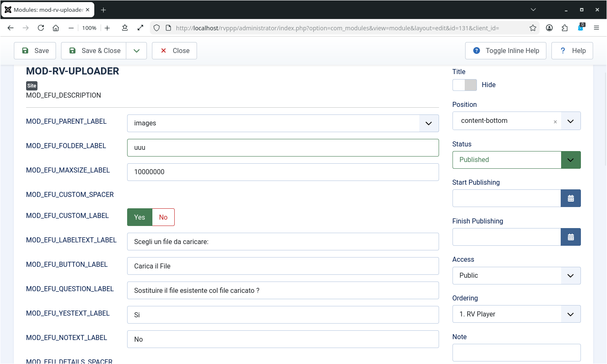Expand Save & Close options arrow
Screen dimensions: 607x364
(136, 50)
